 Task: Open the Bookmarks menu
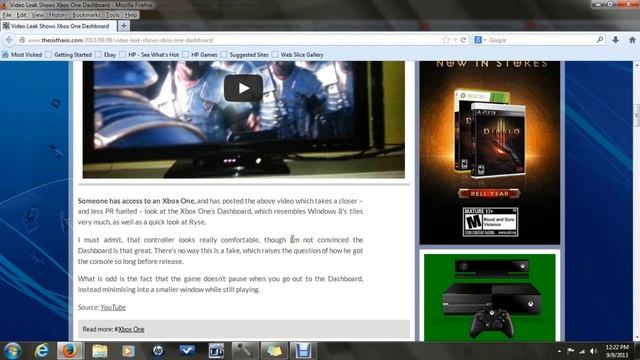tap(86, 15)
